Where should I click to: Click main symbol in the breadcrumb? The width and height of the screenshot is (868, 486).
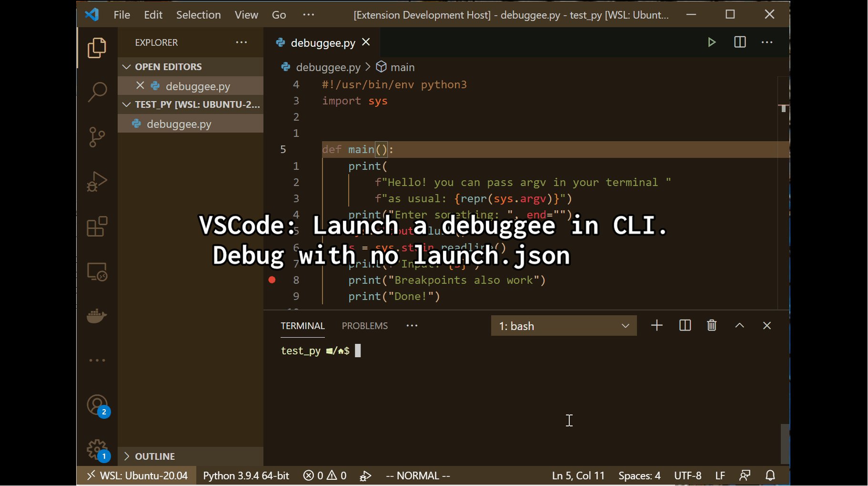[x=403, y=67]
